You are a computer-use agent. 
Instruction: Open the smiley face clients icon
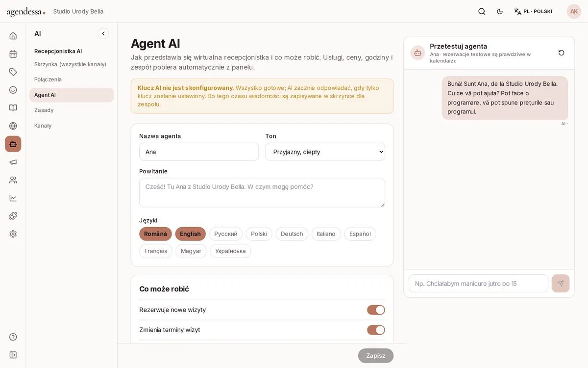pos(13,90)
